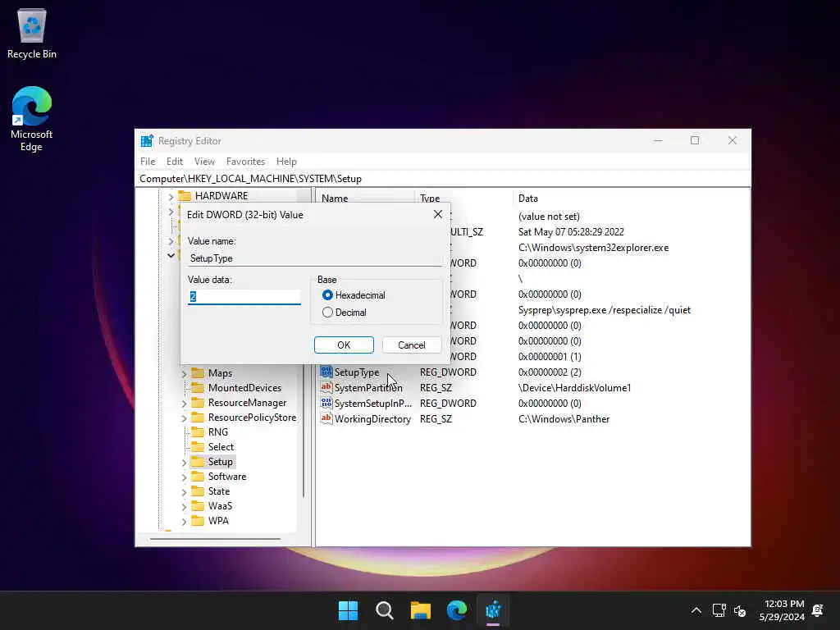This screenshot has width=840, height=630.
Task: Click the registry path address bar
Action: click(x=442, y=178)
